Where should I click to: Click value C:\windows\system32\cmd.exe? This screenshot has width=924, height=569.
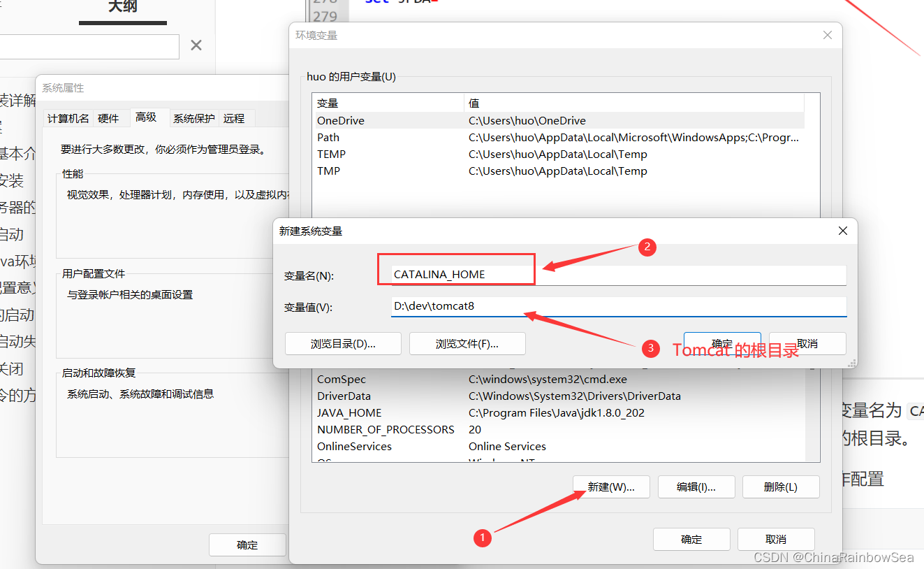pos(548,379)
